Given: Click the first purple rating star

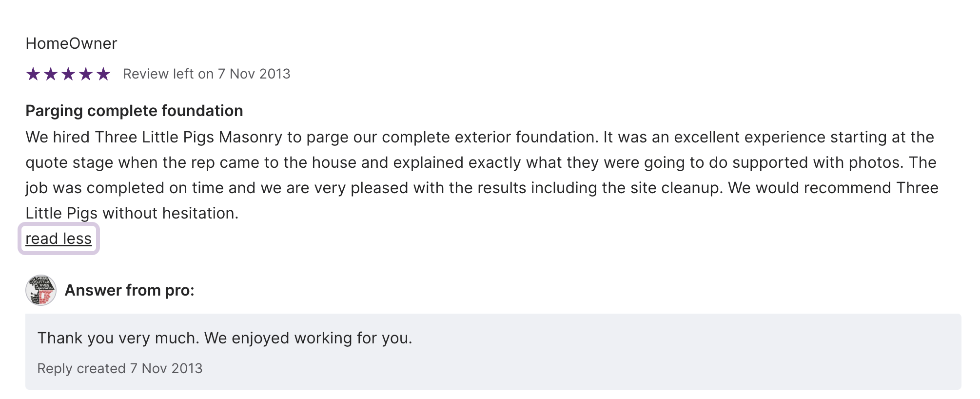Looking at the screenshot, I should click(33, 74).
